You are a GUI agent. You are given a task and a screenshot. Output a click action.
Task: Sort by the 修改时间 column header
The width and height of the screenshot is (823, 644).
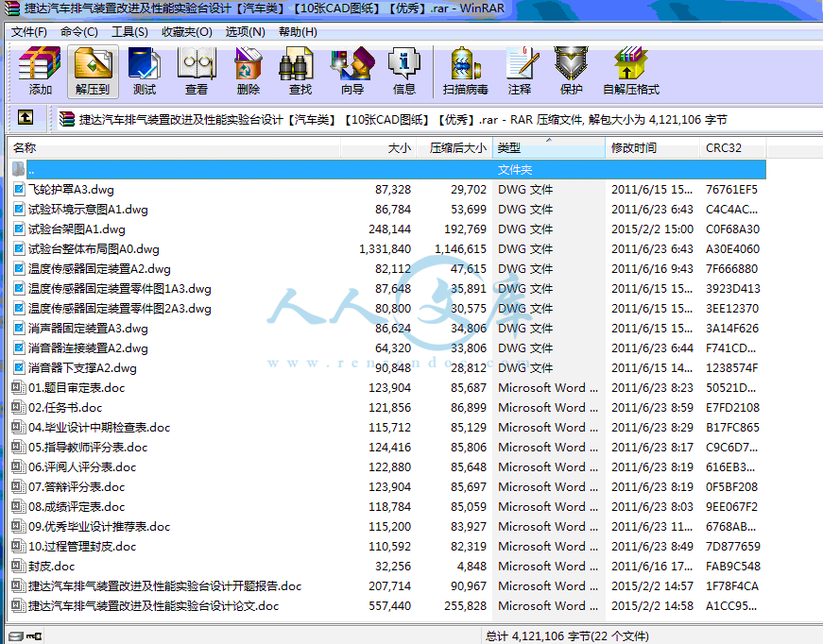click(x=652, y=148)
